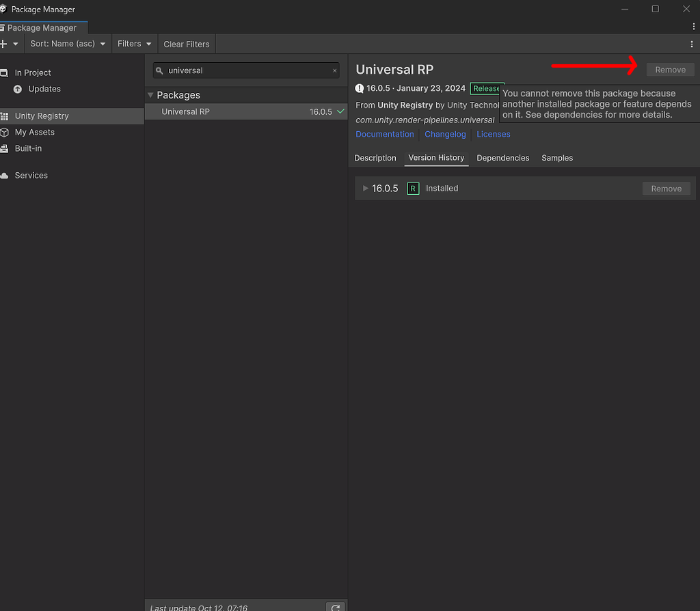
Task: Open the add package plus icon
Action: 5,44
